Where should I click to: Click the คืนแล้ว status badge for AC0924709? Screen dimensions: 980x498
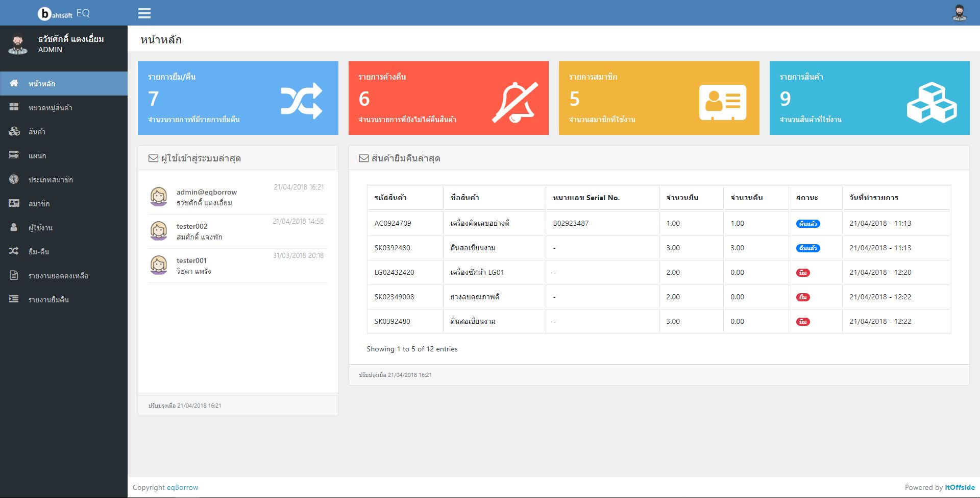pyautogui.click(x=808, y=224)
